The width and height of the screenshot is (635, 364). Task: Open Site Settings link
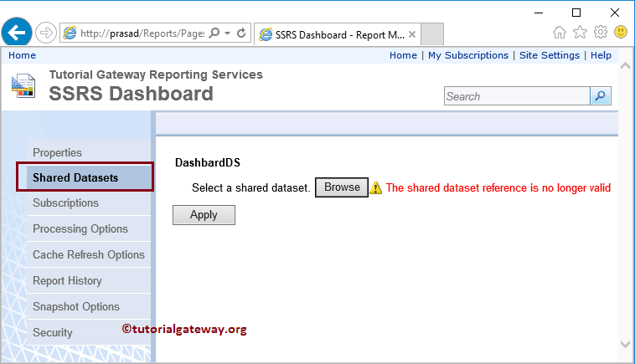pos(550,55)
